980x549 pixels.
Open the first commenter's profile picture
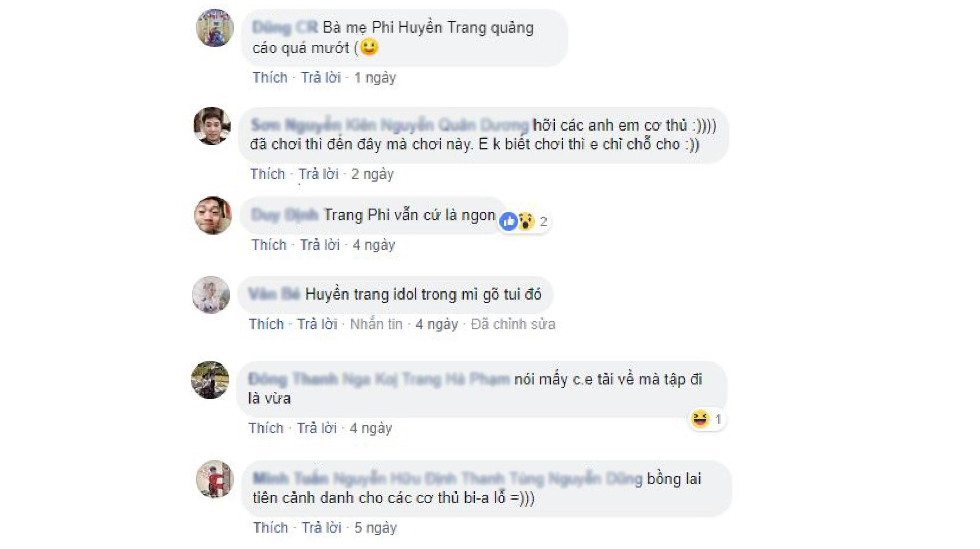coord(215,28)
